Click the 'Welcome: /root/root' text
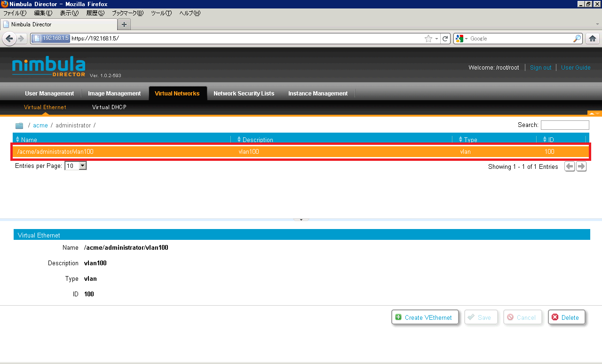Image resolution: width=602 pixels, height=364 pixels. pyautogui.click(x=494, y=68)
